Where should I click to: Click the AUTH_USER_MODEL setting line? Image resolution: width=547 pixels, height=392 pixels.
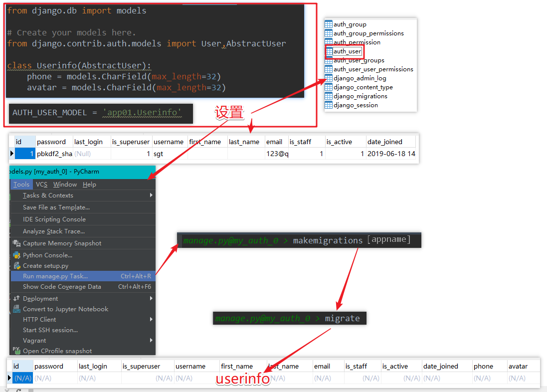click(97, 113)
